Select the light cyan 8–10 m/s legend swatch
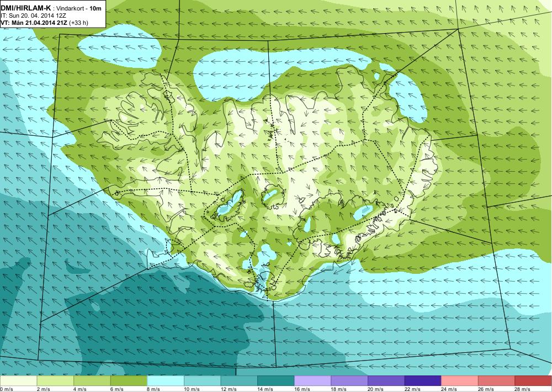552x392 pixels. [x=166, y=381]
